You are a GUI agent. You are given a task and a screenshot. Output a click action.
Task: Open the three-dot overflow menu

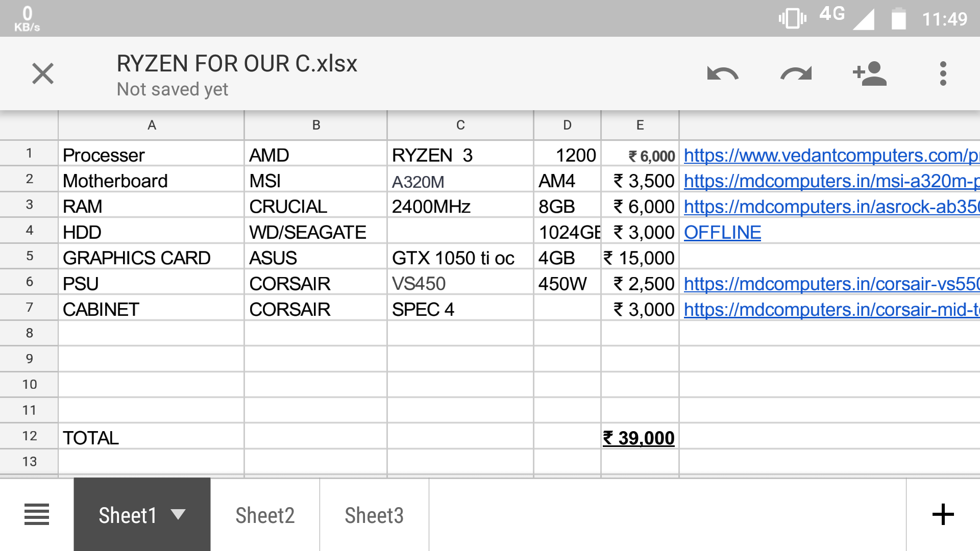pos(943,73)
